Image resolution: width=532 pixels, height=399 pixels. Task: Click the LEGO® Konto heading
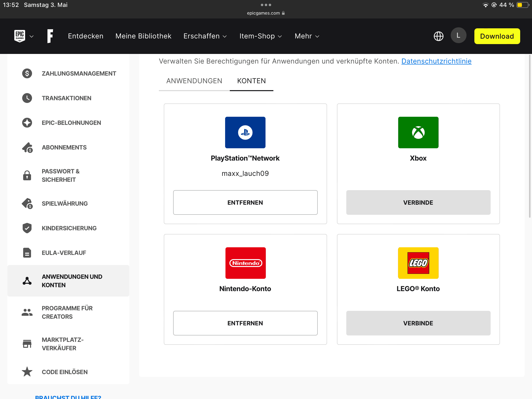[x=418, y=289]
